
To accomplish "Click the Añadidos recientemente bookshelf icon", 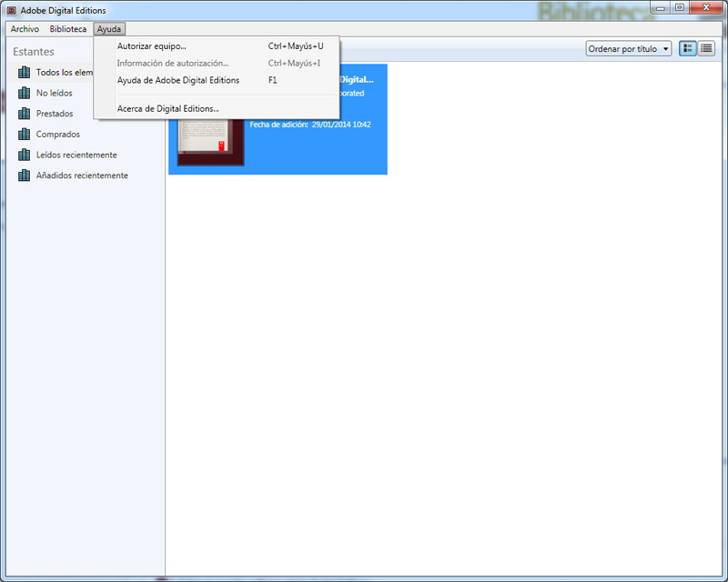I will point(25,175).
